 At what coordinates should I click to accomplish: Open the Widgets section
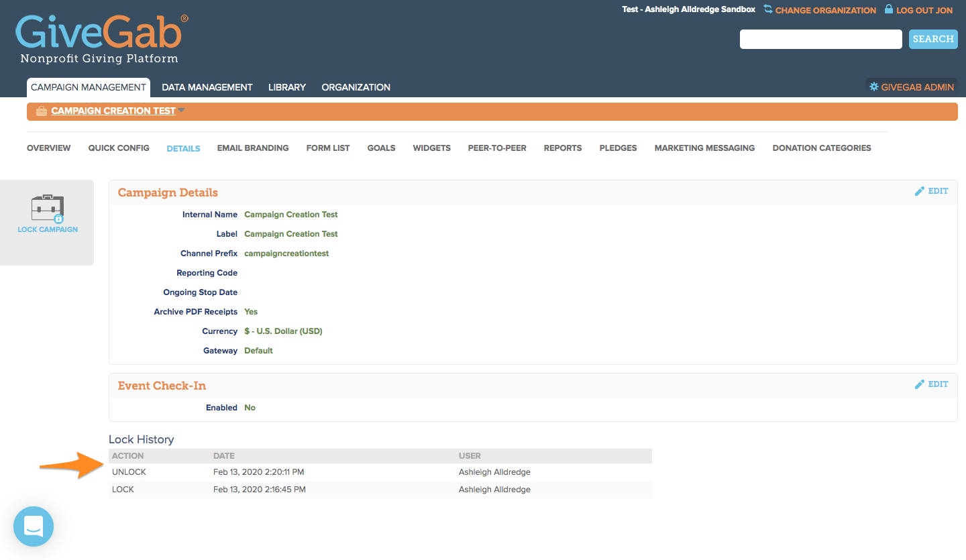click(x=431, y=148)
